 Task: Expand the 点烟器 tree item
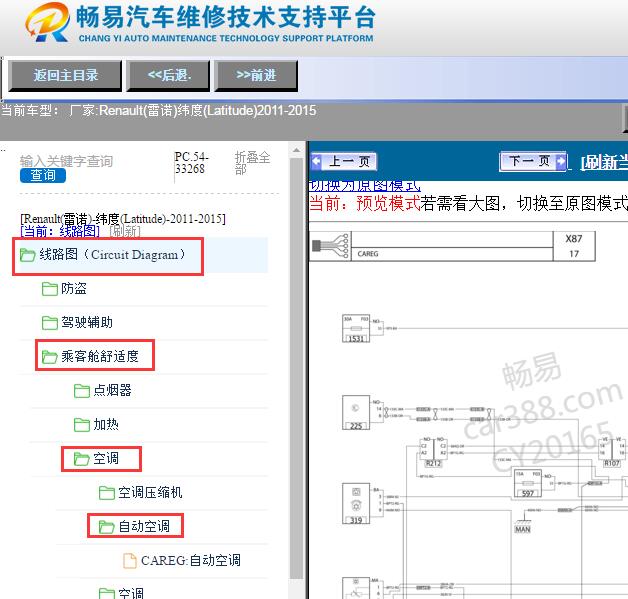pos(112,390)
